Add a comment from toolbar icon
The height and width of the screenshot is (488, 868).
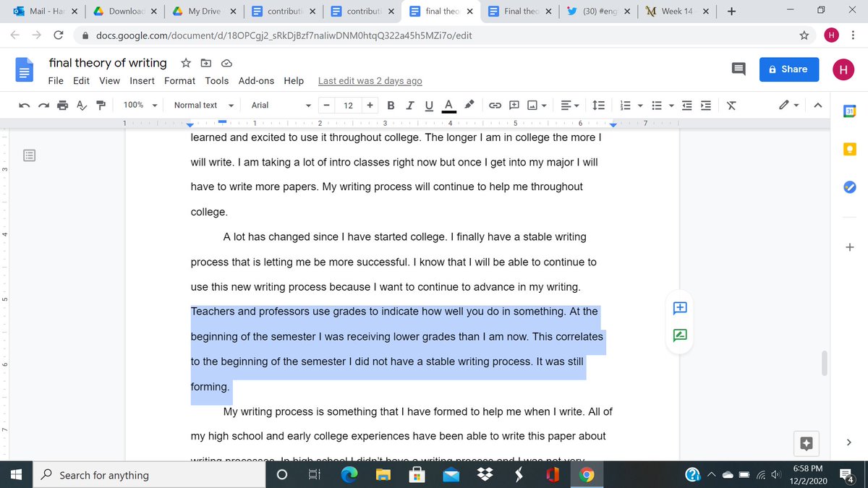coord(514,106)
